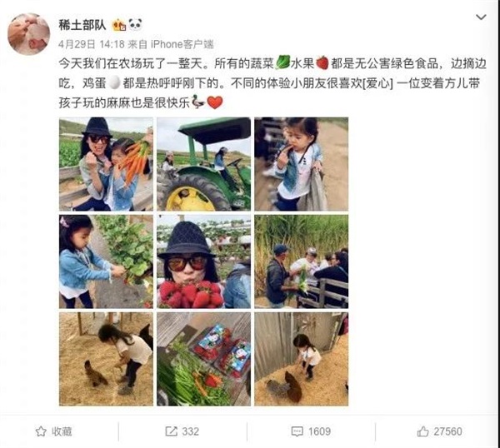
Task: Click the 收藏 star icon
Action: point(41,431)
